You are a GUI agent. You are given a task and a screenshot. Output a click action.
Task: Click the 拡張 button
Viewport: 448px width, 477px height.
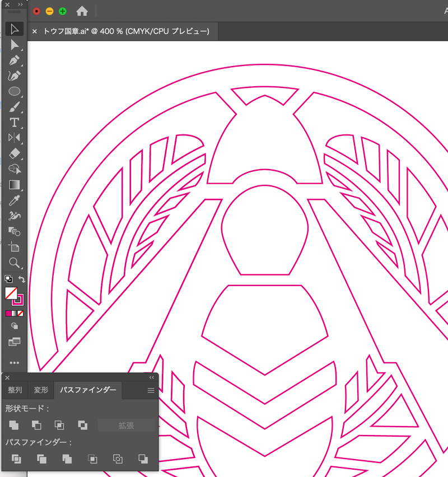[x=127, y=425]
